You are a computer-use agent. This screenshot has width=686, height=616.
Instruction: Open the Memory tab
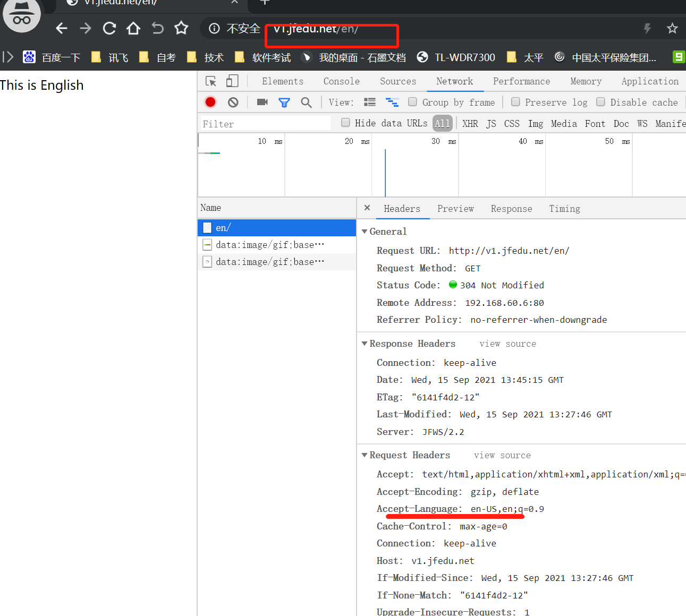tap(586, 81)
